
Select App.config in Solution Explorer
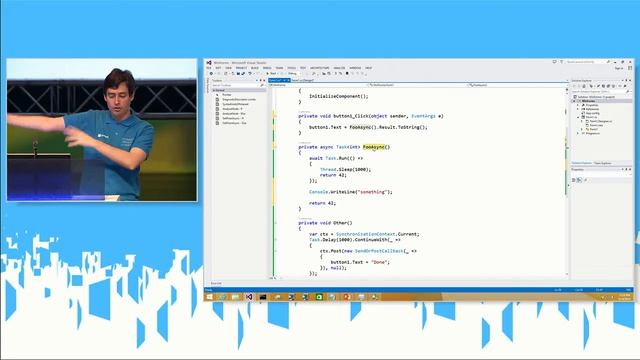pos(590,113)
